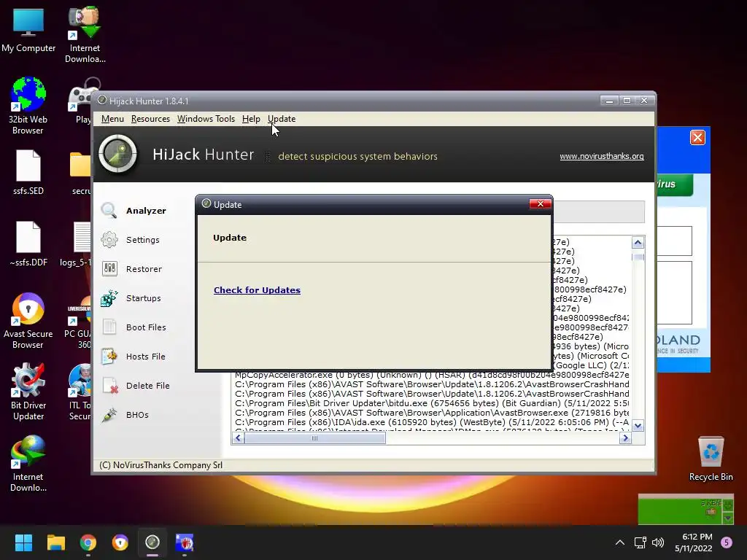Open the Boot Files icon
747x560 pixels.
(x=109, y=327)
